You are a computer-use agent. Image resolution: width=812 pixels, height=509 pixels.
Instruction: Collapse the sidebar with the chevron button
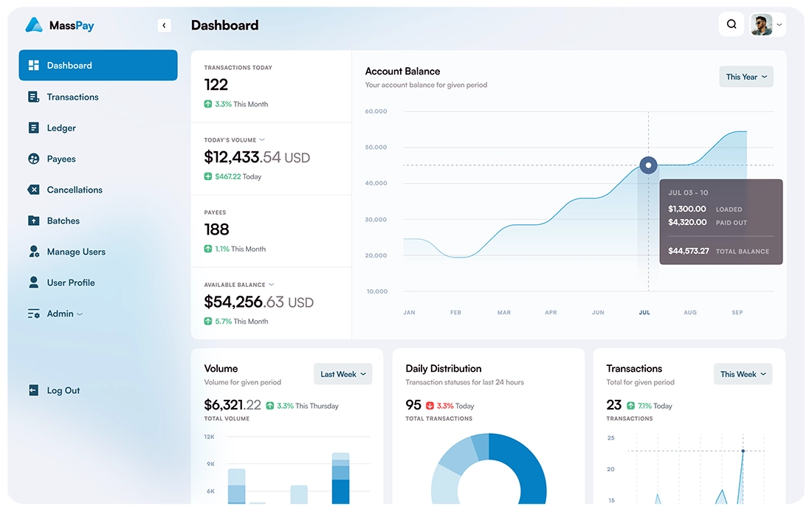164,25
